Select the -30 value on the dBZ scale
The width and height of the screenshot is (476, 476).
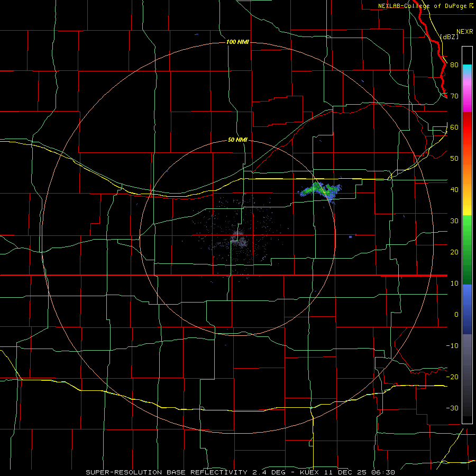pyautogui.click(x=452, y=408)
